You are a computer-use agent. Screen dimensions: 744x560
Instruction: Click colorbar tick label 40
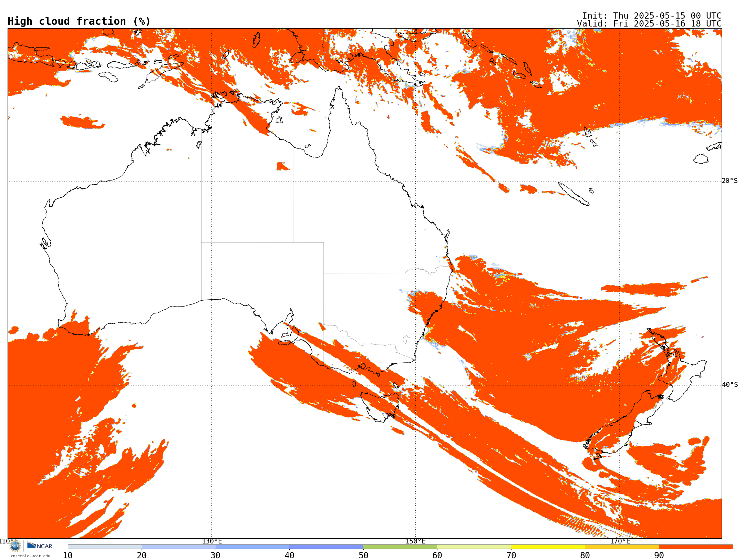click(x=289, y=555)
